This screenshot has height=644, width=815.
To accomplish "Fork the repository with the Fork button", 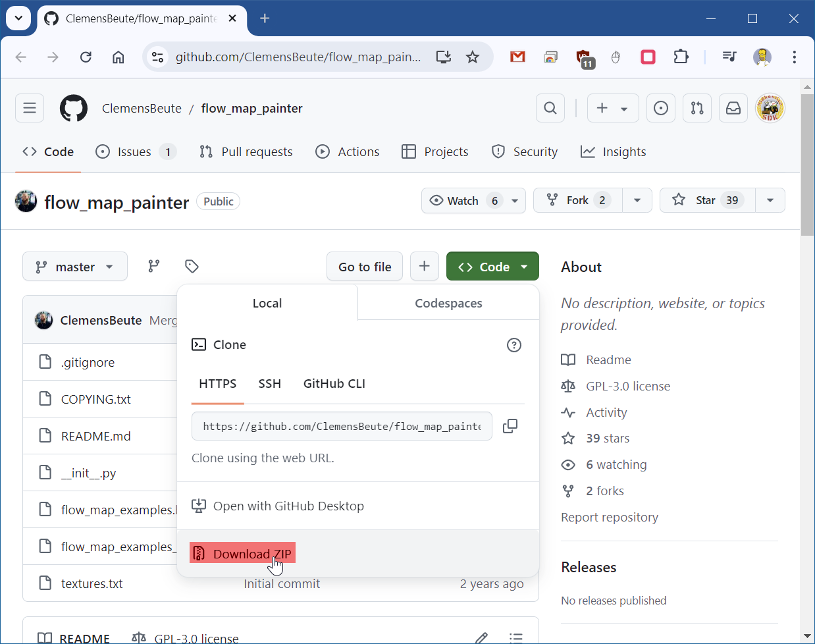I will coord(578,200).
